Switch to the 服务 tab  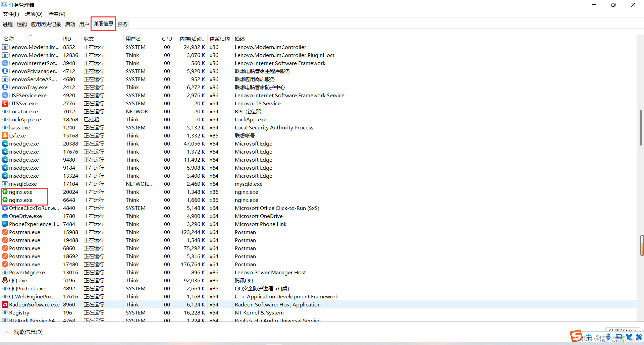(122, 24)
